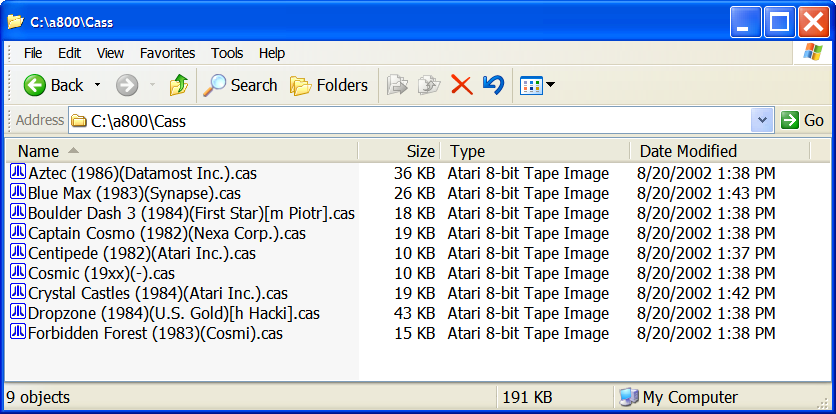Click the Up folder icon
836x414 pixels.
[179, 85]
